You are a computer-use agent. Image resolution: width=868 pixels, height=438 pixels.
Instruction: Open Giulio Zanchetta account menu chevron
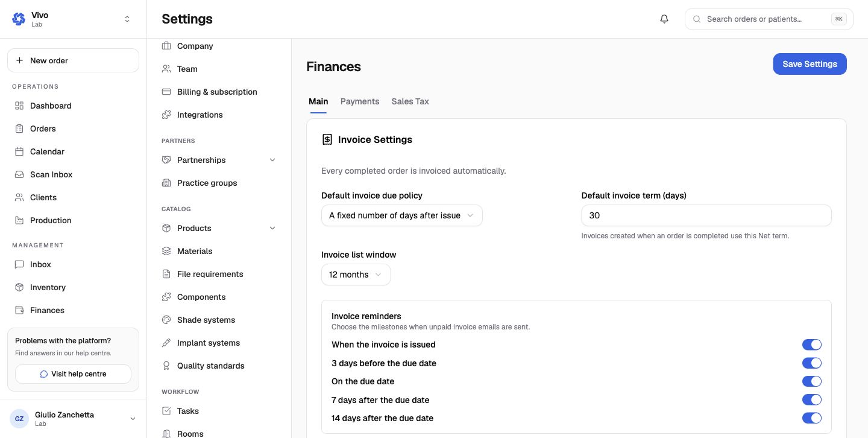click(133, 419)
